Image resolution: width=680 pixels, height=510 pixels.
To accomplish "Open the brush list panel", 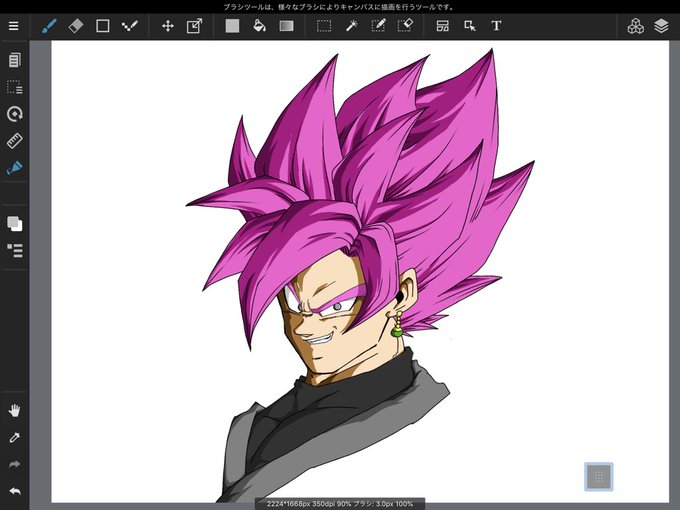I will point(14,250).
